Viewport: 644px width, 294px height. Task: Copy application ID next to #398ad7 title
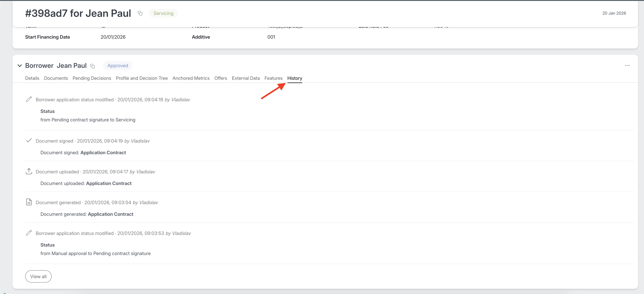pyautogui.click(x=140, y=13)
